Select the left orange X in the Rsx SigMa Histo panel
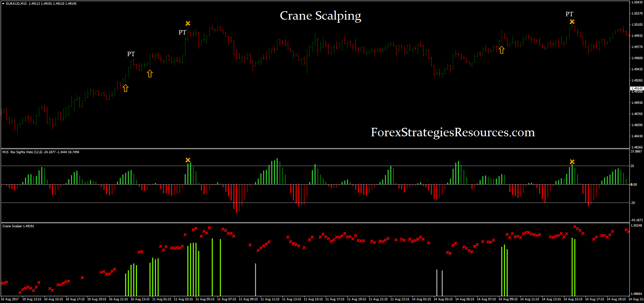The height and width of the screenshot is (303, 644). click(x=188, y=160)
